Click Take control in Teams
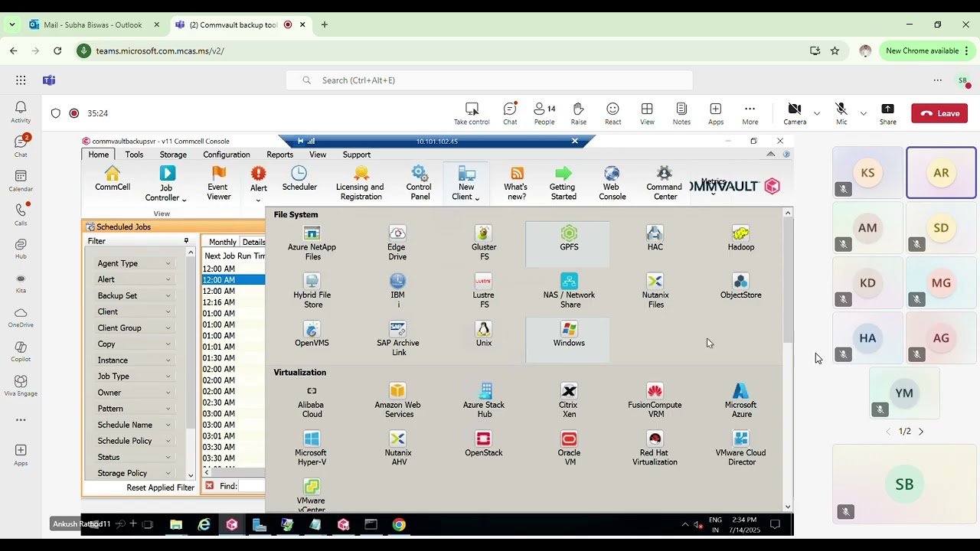Image resolution: width=980 pixels, height=551 pixels. [472, 113]
